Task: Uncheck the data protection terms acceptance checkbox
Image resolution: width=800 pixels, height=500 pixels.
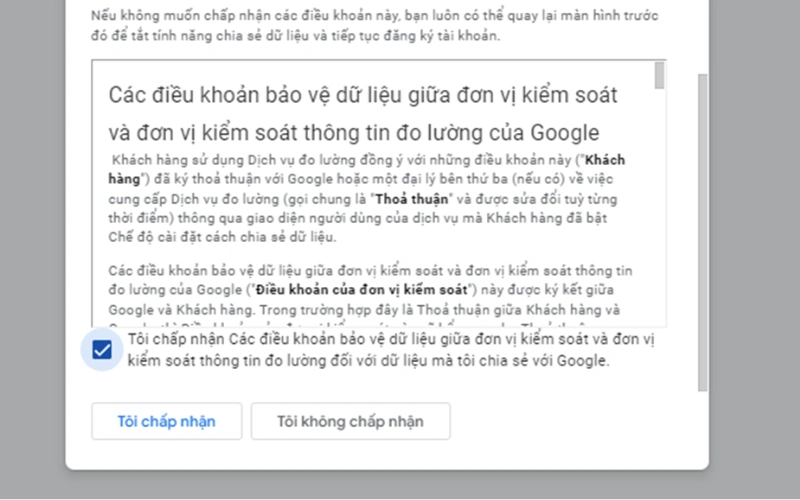Action: tap(102, 350)
